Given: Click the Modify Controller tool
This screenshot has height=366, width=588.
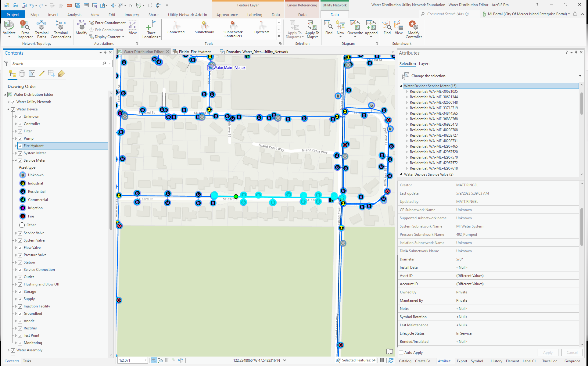Looking at the screenshot, I should coord(413,29).
